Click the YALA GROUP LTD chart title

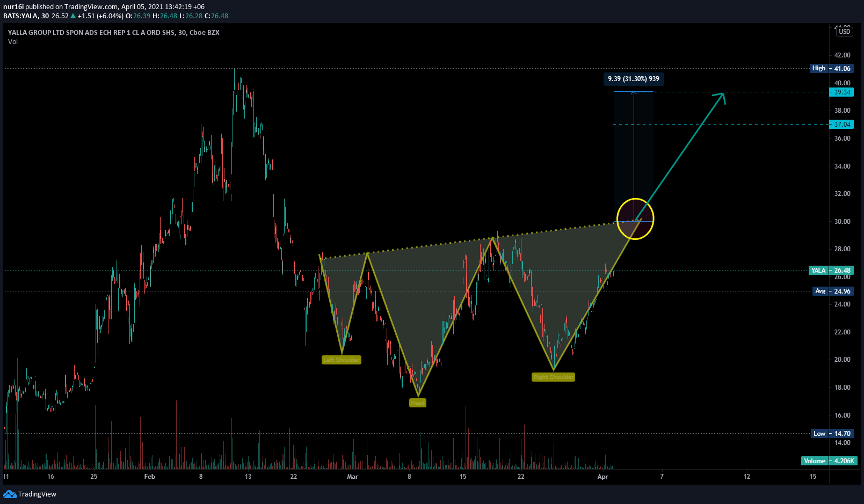click(x=114, y=32)
